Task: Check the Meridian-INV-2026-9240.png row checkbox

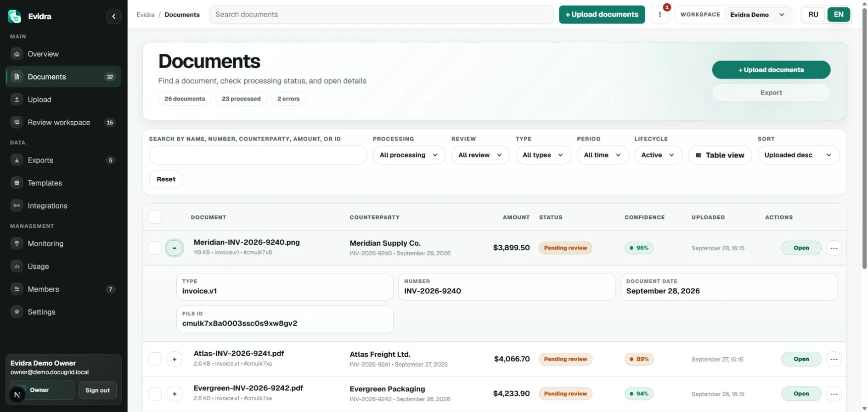Action: pos(155,248)
